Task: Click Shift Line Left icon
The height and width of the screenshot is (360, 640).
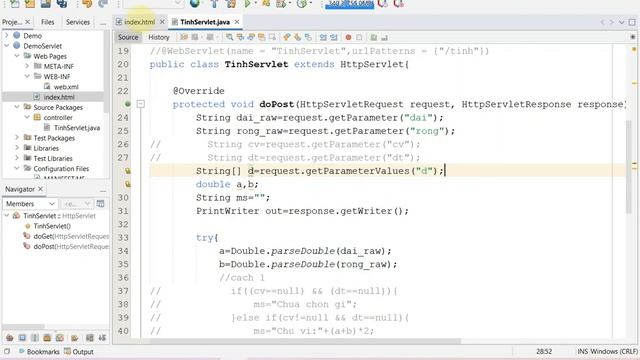Action: tap(323, 37)
